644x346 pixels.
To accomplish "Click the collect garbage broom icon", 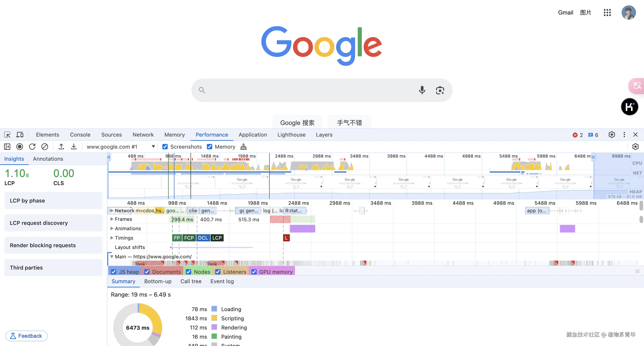I will click(x=243, y=147).
